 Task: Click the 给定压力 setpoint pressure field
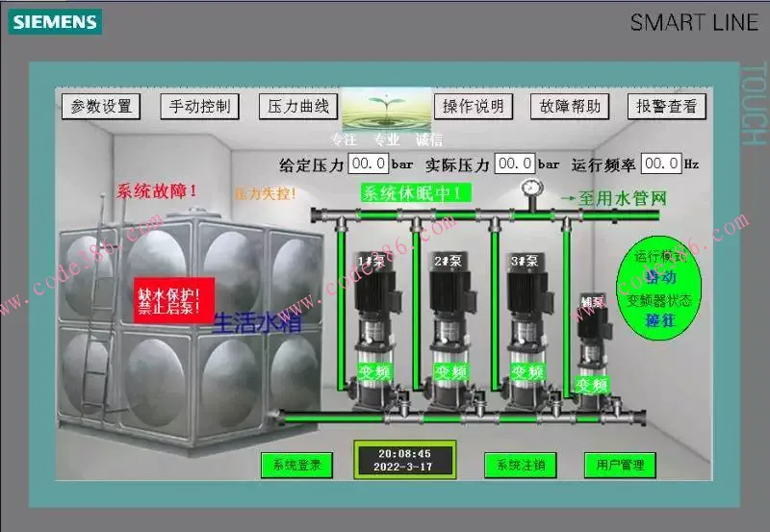[x=369, y=164]
